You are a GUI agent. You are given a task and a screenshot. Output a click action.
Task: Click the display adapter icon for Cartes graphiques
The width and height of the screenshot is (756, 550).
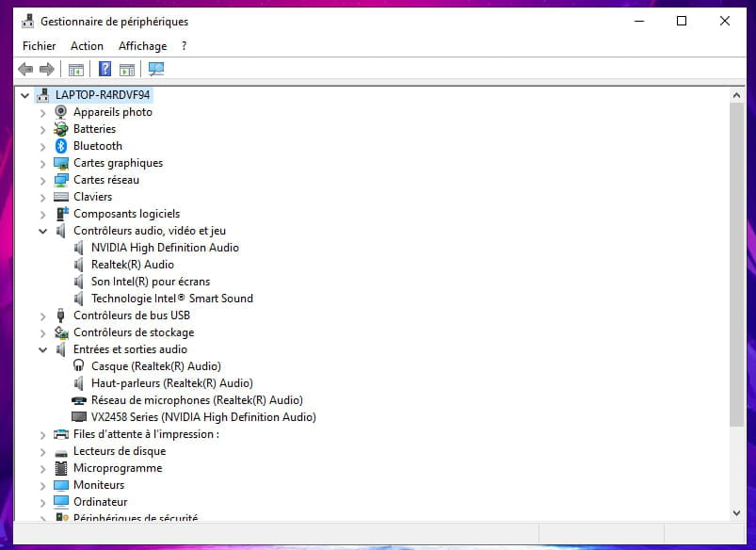pyautogui.click(x=61, y=163)
